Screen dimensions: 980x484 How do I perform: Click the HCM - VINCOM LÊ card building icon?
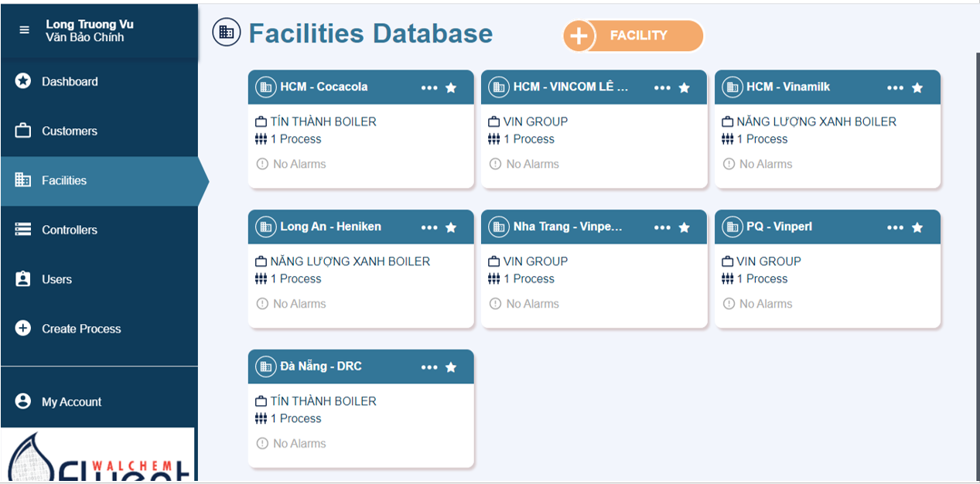(x=499, y=87)
